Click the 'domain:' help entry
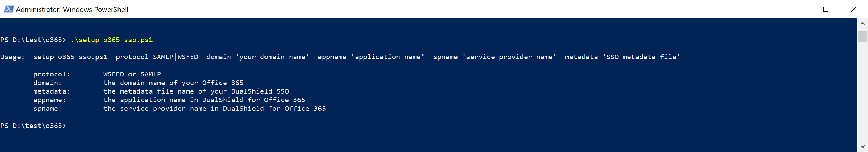Screen dimensions: 868x152 pyautogui.click(x=47, y=83)
